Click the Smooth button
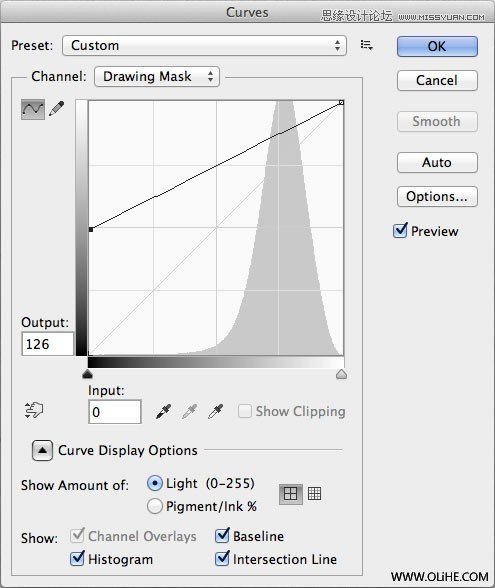Screen dimensions: 495x588 coord(437,122)
